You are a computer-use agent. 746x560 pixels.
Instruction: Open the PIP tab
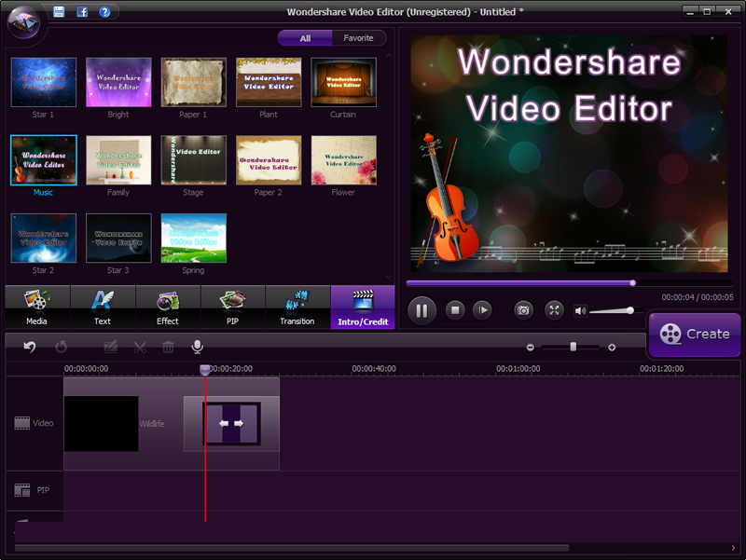point(232,307)
